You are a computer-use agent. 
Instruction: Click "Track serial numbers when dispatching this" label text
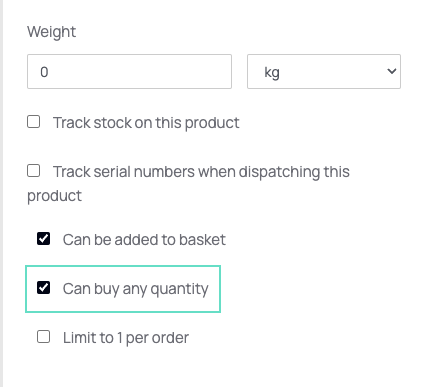(201, 172)
